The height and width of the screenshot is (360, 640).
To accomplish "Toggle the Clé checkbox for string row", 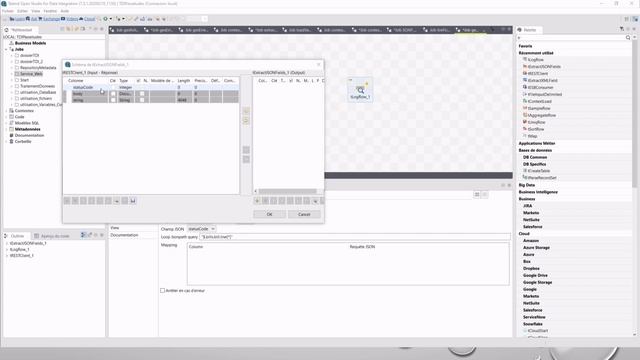I will [x=113, y=100].
